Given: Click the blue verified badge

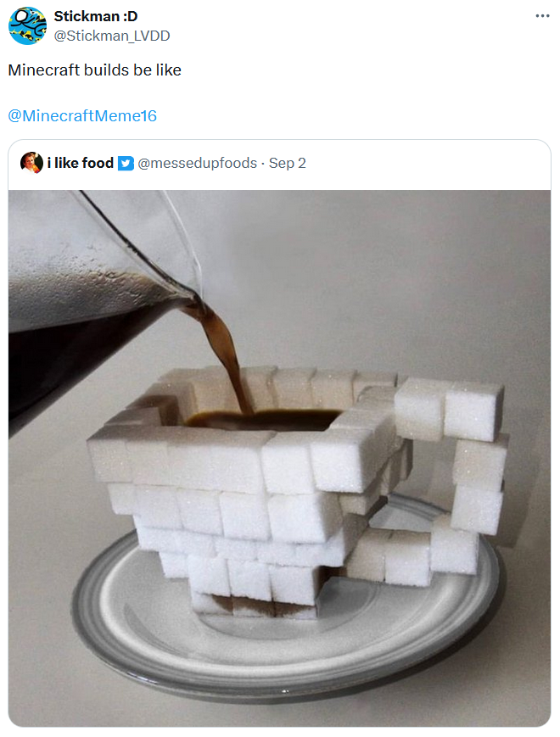Looking at the screenshot, I should [126, 163].
